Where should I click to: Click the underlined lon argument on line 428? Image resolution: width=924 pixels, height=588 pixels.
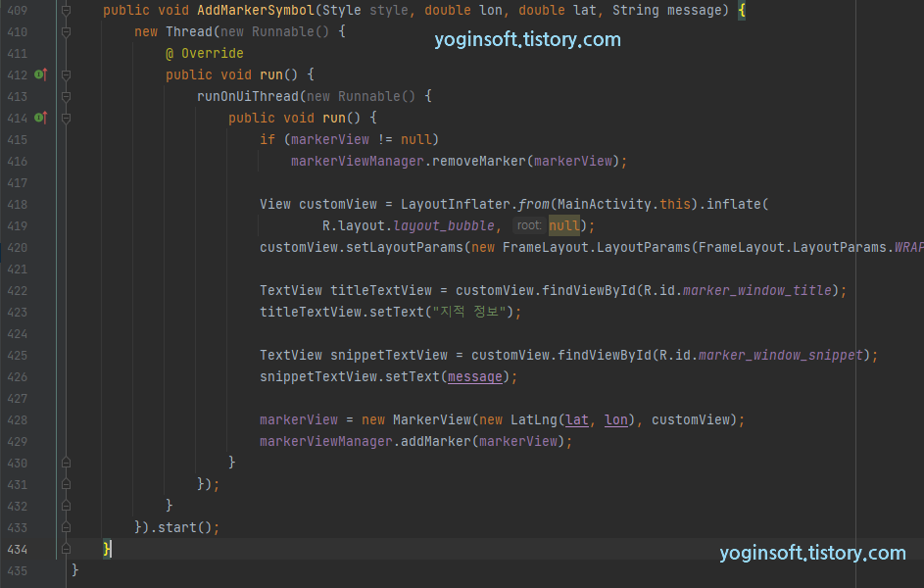pos(615,420)
